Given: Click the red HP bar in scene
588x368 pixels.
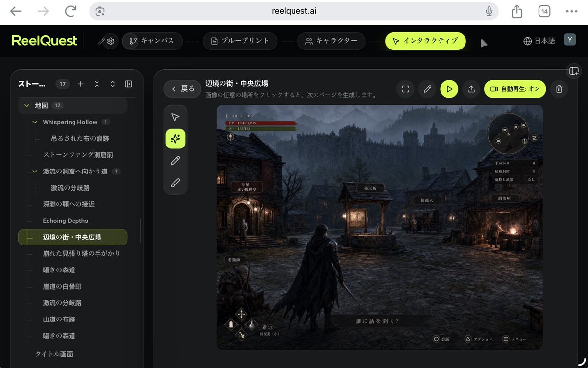Looking at the screenshot, I should [262, 123].
